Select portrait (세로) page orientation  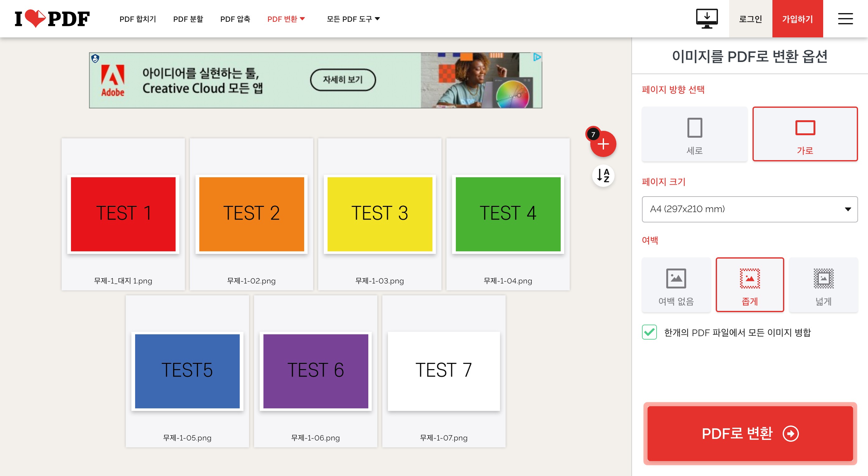[x=695, y=134]
